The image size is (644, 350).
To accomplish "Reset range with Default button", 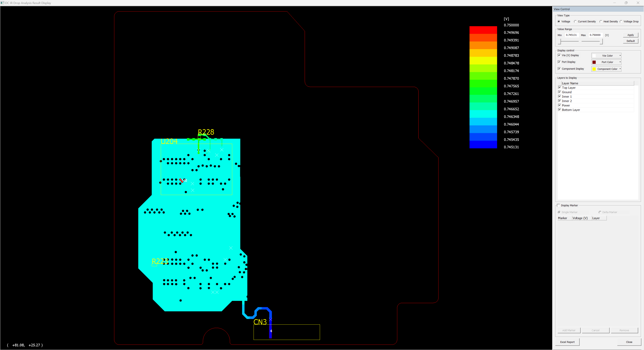I will point(630,41).
